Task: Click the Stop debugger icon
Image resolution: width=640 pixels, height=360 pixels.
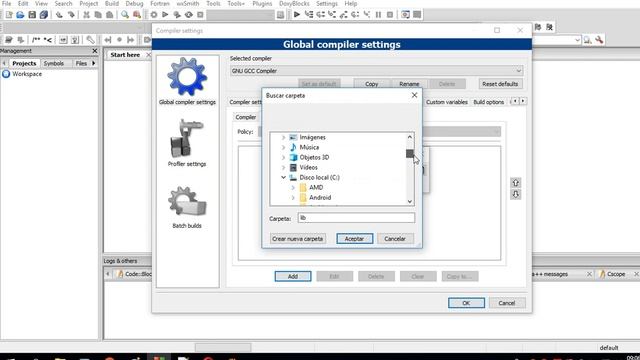Action: (x=390, y=15)
